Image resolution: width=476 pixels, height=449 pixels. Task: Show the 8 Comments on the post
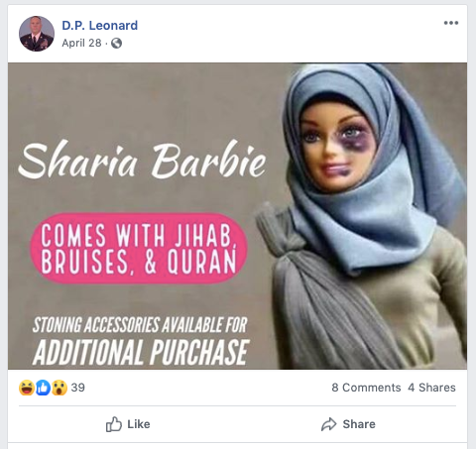coord(366,388)
